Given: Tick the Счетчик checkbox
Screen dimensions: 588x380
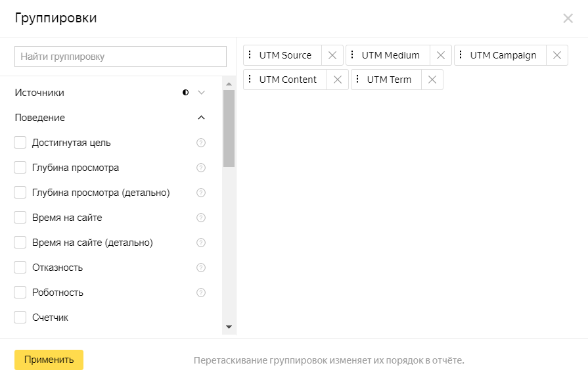Looking at the screenshot, I should tap(20, 317).
